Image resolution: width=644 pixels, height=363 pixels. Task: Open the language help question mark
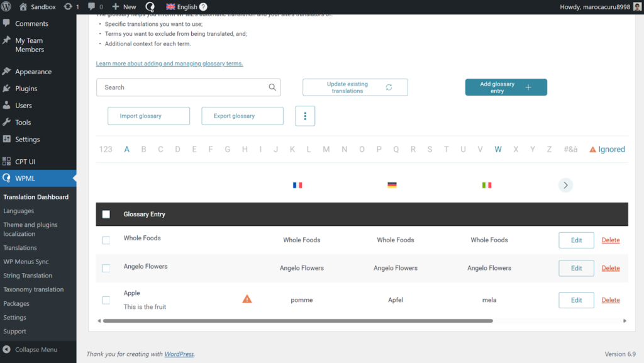pyautogui.click(x=203, y=6)
